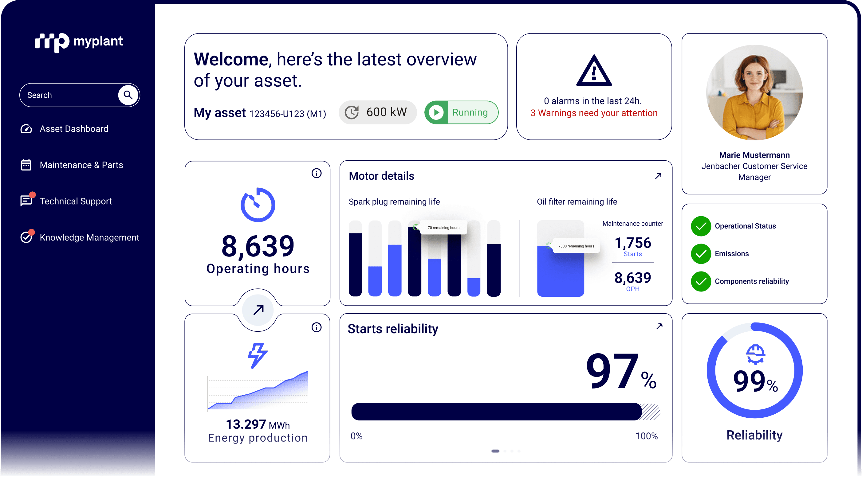Image resolution: width=862 pixels, height=504 pixels.
Task: Click the alarm warning triangle icon
Action: tap(594, 70)
